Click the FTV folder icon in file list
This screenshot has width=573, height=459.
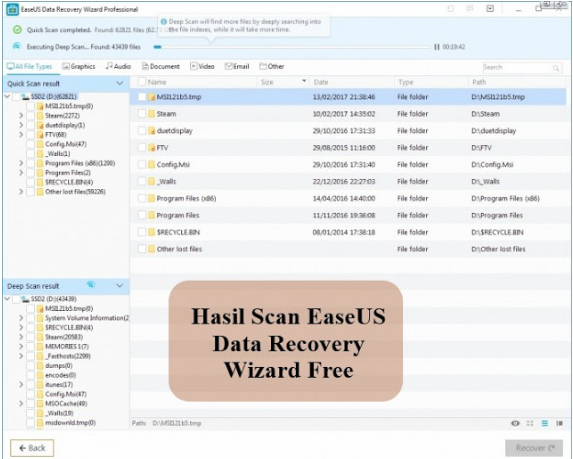click(151, 148)
